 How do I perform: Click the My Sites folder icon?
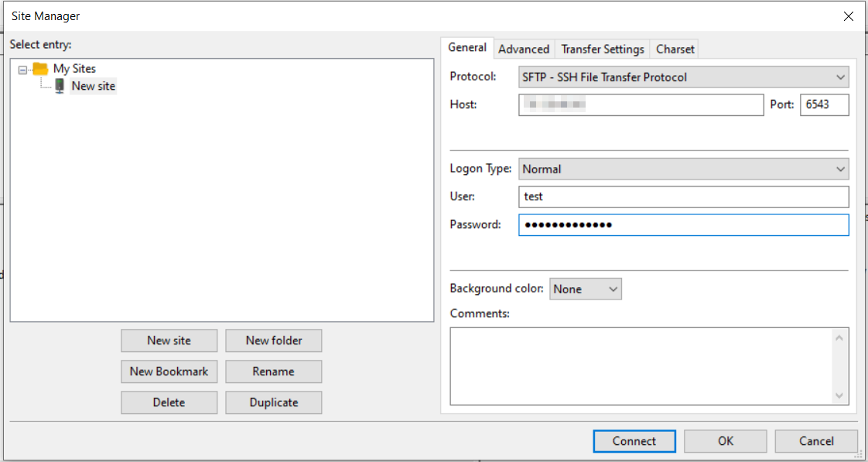(40, 69)
